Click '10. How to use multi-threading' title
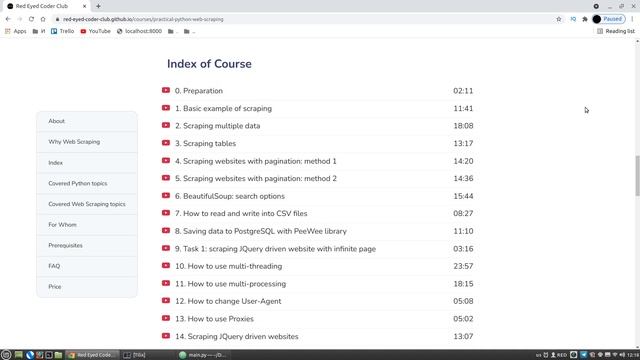 tap(229, 266)
